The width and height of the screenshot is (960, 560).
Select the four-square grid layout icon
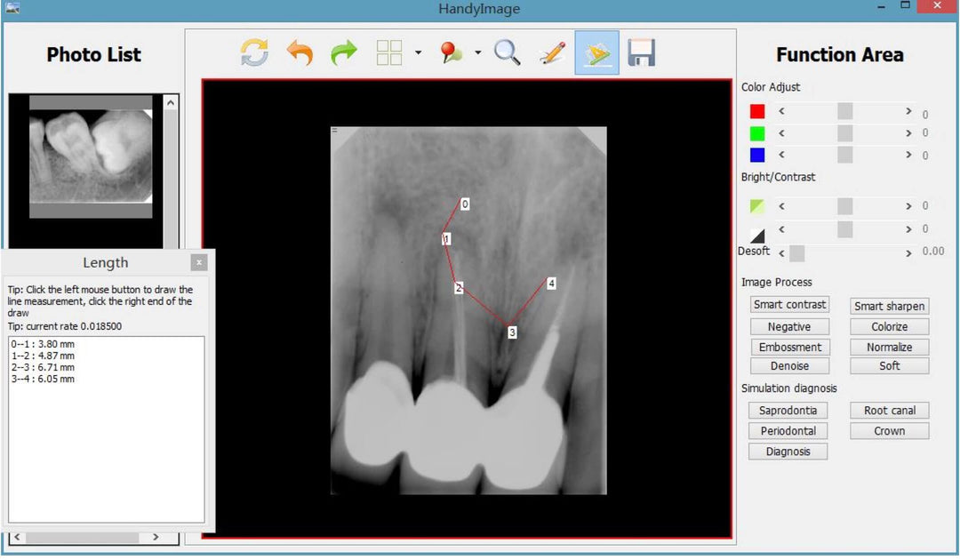click(x=389, y=52)
